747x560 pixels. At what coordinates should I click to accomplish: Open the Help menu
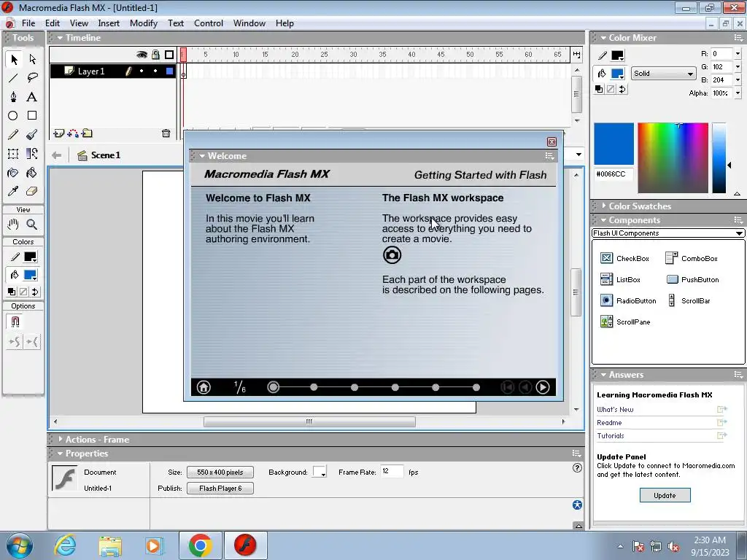click(285, 23)
